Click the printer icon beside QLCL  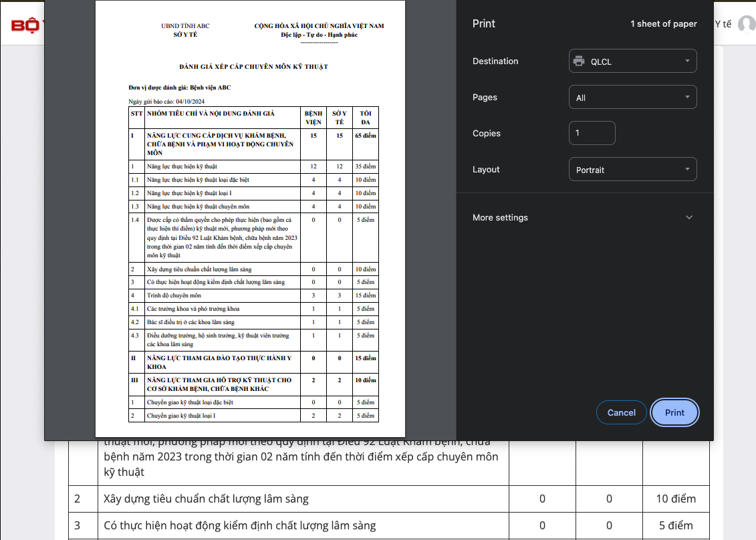tap(579, 61)
